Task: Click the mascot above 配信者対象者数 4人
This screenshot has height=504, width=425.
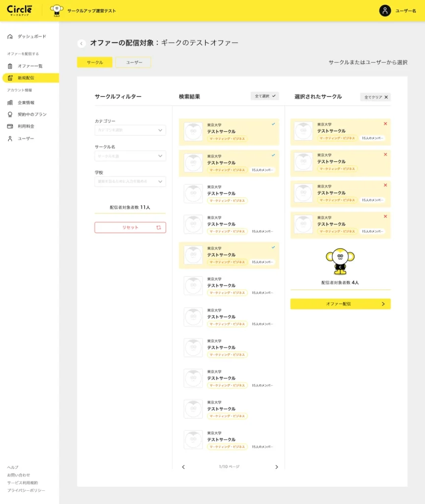Action: click(x=340, y=261)
